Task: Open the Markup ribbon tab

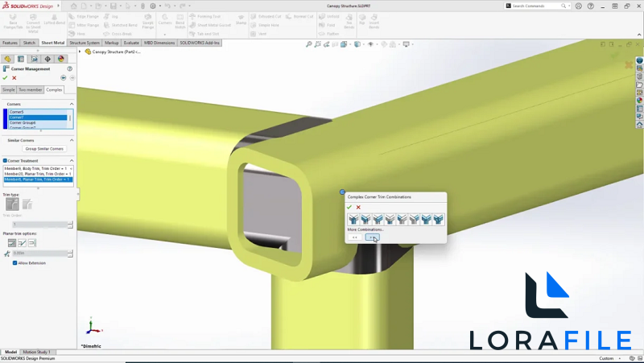Action: [112, 43]
